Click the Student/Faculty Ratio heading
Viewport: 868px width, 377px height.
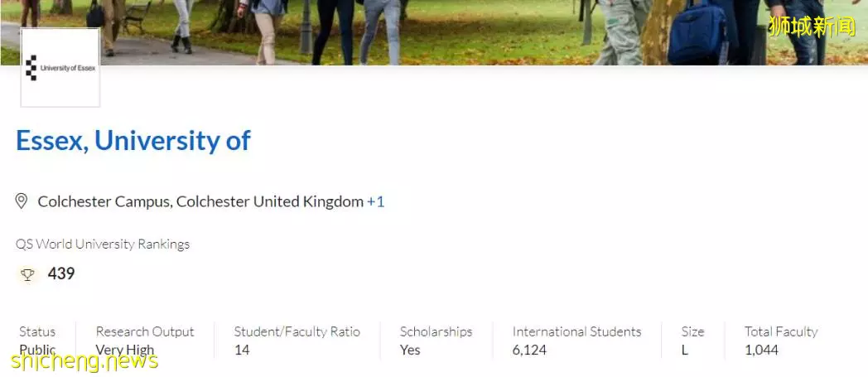(x=297, y=331)
